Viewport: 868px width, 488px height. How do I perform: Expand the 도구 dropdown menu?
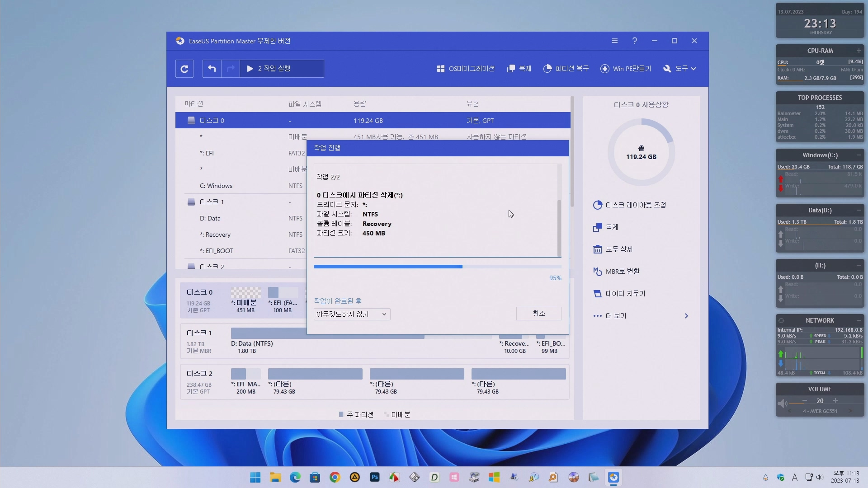[679, 69]
